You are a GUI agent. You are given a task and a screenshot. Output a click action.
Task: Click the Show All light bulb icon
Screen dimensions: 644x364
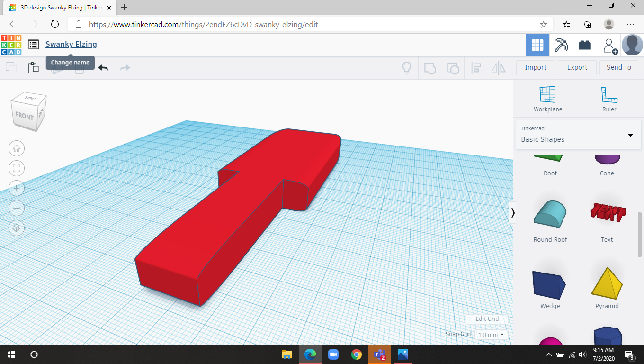pyautogui.click(x=406, y=68)
